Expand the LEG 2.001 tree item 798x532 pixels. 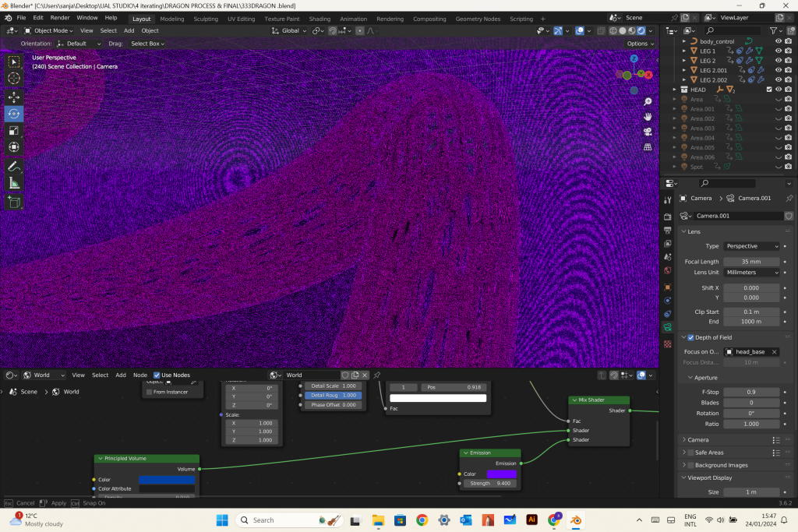point(684,70)
